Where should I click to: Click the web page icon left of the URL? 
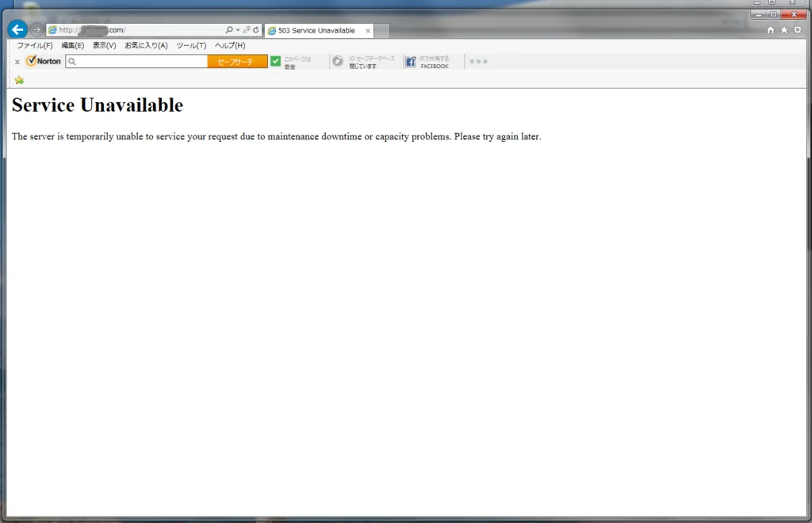coord(52,30)
